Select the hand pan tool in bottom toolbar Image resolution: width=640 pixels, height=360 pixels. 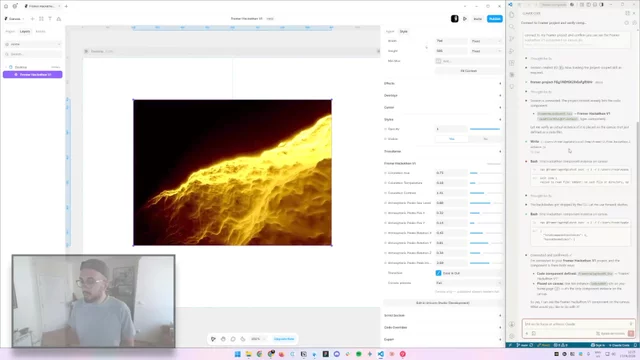pyautogui.click(x=223, y=339)
